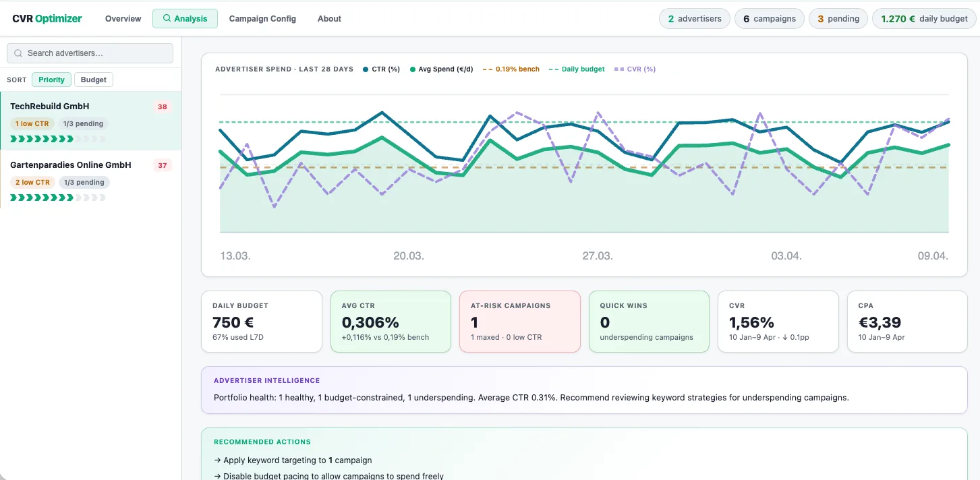This screenshot has height=480, width=980.
Task: Click the 03.04. axis date label
Action: [x=786, y=256]
